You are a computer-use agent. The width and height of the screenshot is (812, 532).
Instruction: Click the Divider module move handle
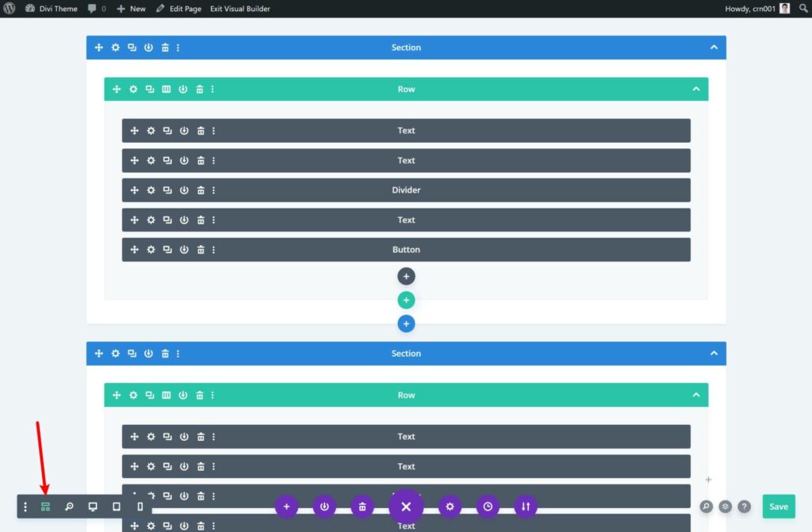(134, 190)
